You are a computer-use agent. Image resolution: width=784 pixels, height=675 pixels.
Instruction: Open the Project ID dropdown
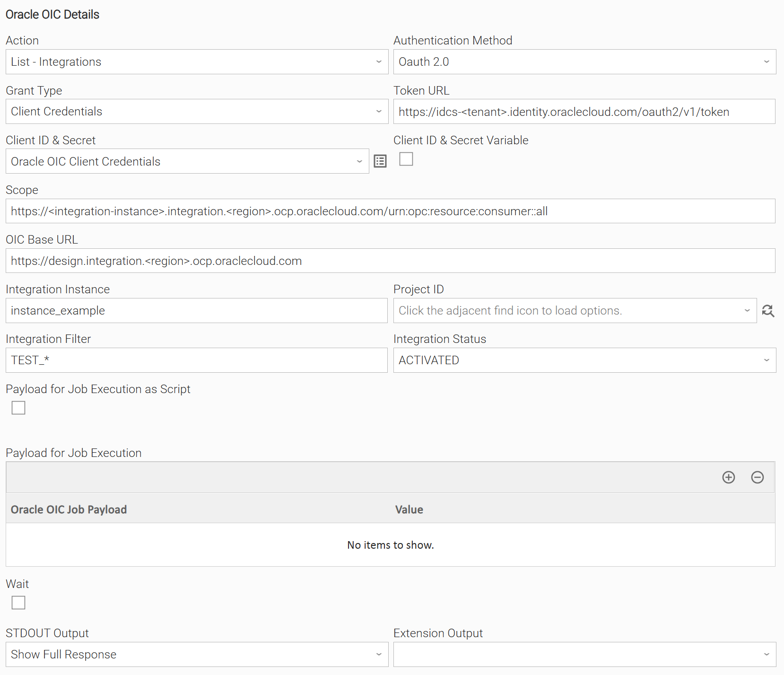pos(575,311)
